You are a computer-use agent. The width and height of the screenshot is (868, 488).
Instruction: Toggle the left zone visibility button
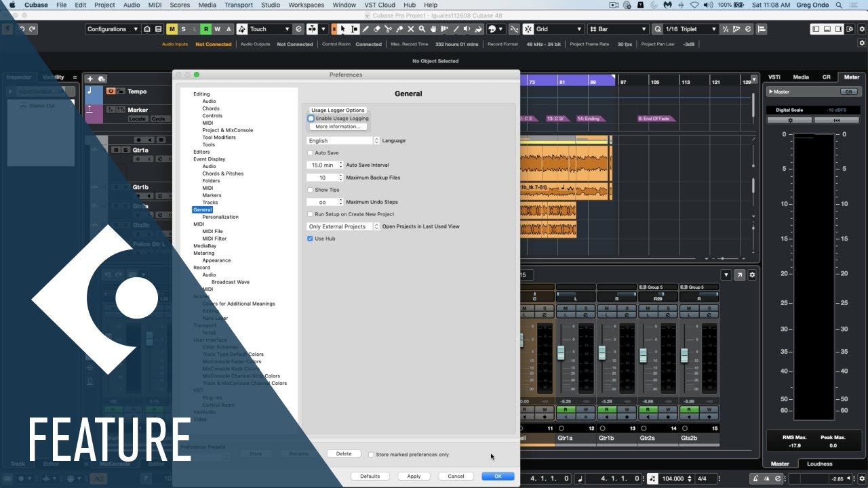pyautogui.click(x=816, y=29)
